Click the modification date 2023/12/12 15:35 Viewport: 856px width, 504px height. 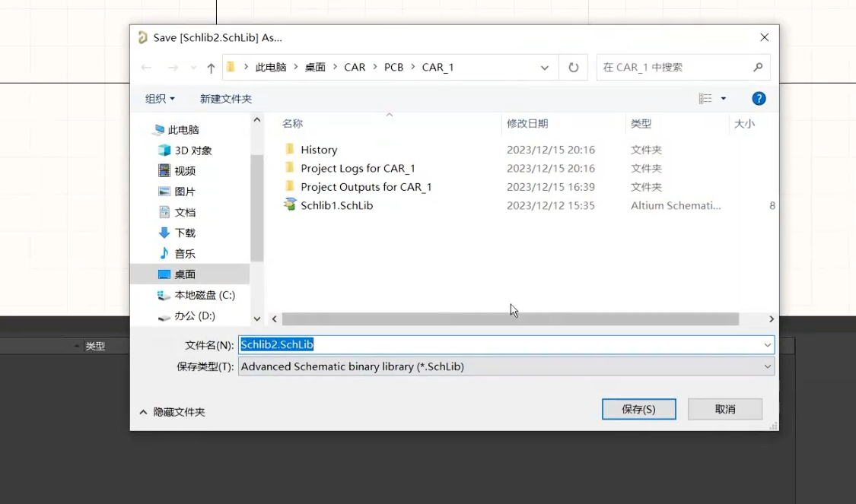point(551,205)
